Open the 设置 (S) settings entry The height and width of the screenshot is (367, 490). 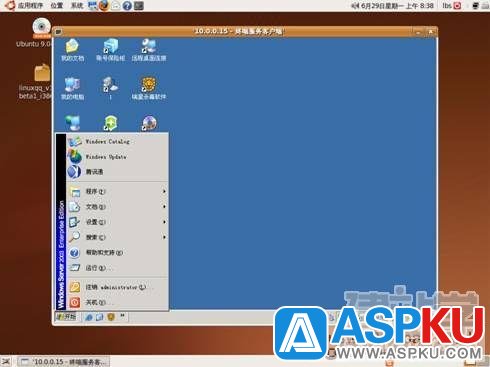point(117,222)
